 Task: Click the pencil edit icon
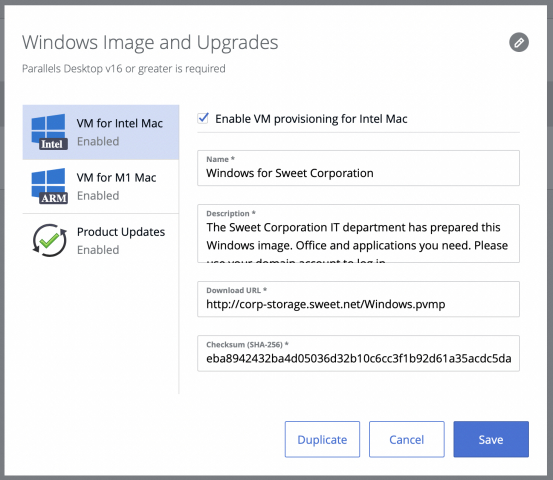coord(518,43)
